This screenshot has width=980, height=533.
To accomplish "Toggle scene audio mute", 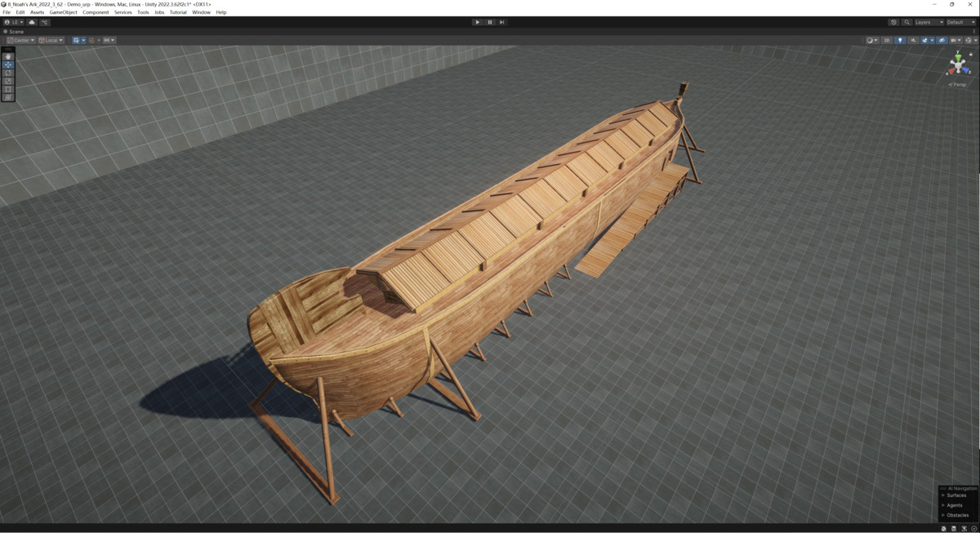I will tap(913, 40).
